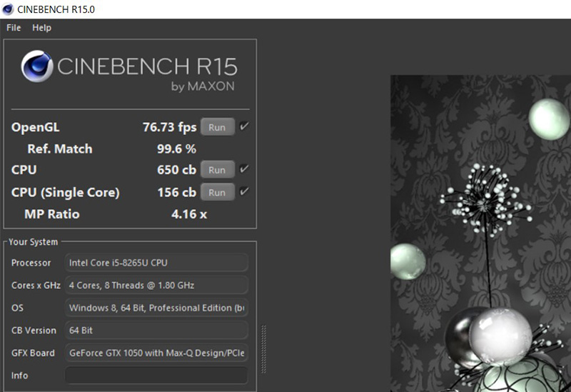Viewport: 571px width, 392px height.
Task: Open the File menu
Action: (x=14, y=28)
